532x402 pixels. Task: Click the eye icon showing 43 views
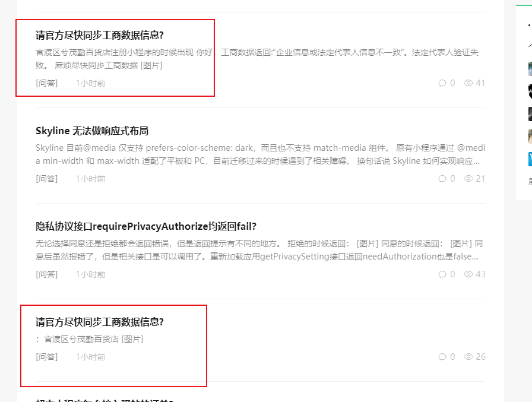468,274
